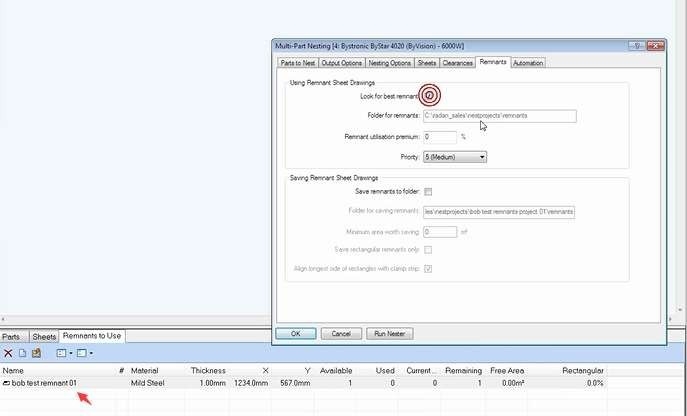Click the Folder for remnants path field

pyautogui.click(x=499, y=116)
